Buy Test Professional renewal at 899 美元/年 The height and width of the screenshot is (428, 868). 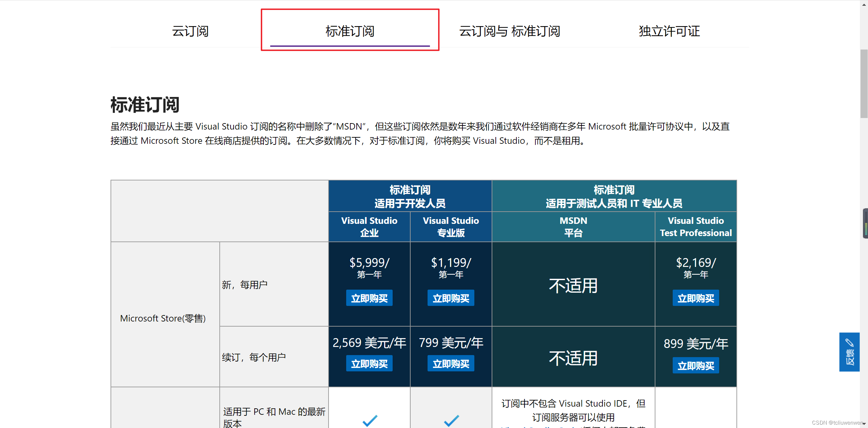click(696, 366)
